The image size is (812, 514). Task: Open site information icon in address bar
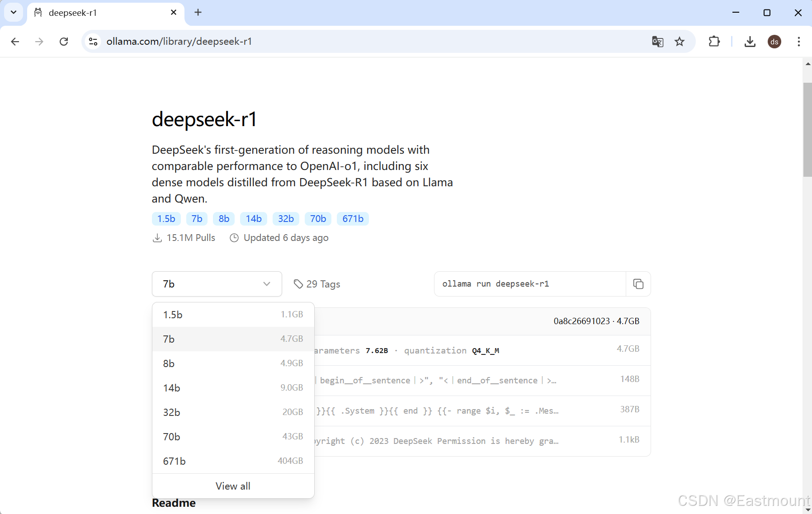(x=93, y=42)
